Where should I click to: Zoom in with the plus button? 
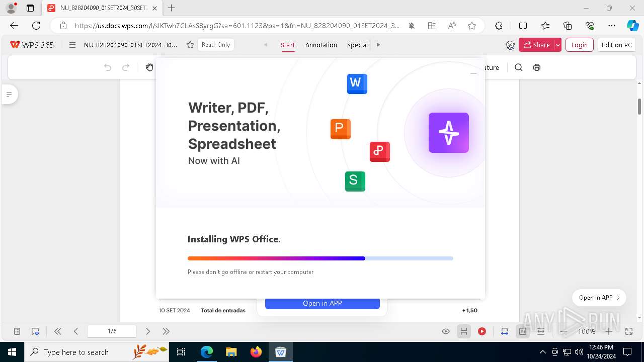pos(609,331)
